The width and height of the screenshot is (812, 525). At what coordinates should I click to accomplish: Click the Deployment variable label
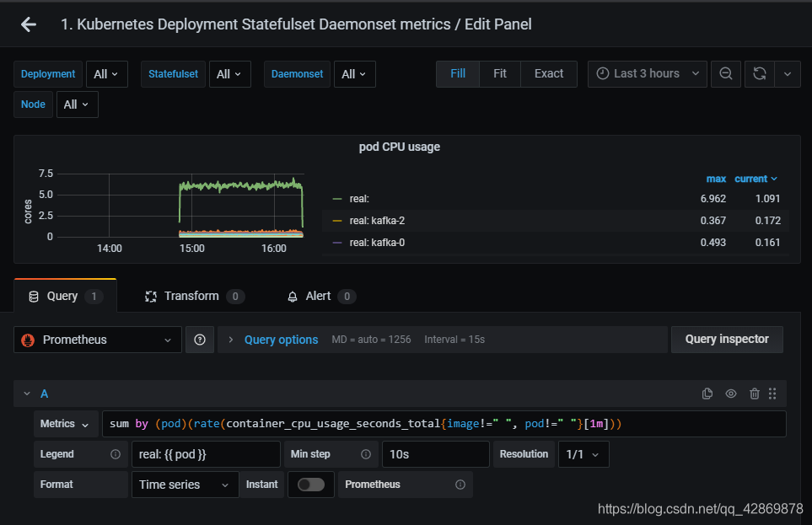tap(48, 74)
